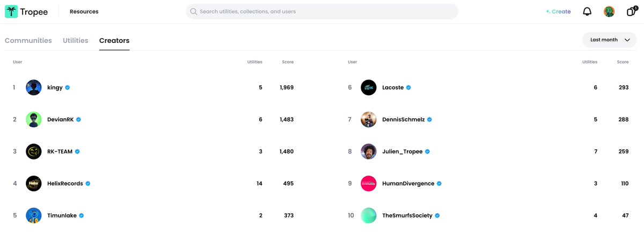This screenshot has height=239, width=644.
Task: Open Julien_Tropee's avatar
Action: [x=369, y=151]
